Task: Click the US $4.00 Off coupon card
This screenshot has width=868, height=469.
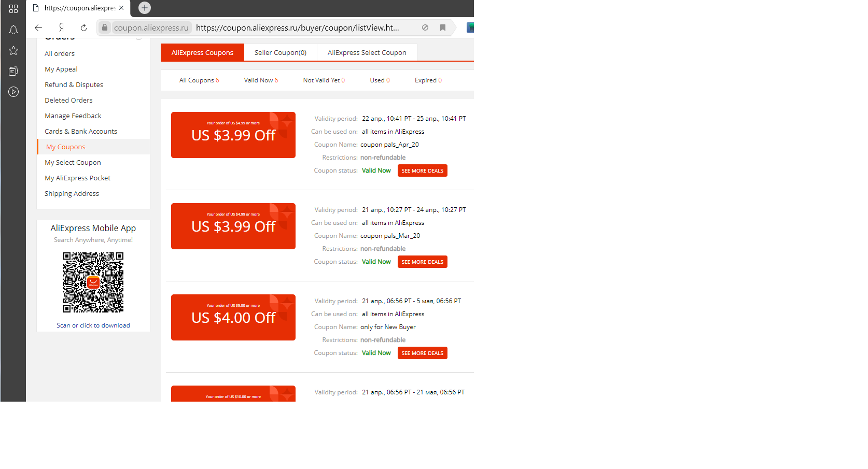Action: click(x=233, y=317)
